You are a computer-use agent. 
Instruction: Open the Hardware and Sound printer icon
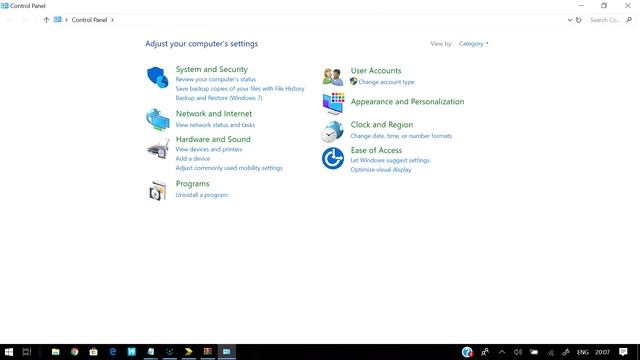point(158,148)
